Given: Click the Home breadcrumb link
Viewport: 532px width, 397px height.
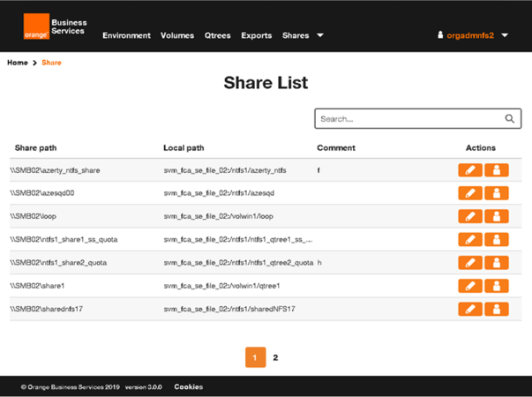Looking at the screenshot, I should (x=18, y=63).
